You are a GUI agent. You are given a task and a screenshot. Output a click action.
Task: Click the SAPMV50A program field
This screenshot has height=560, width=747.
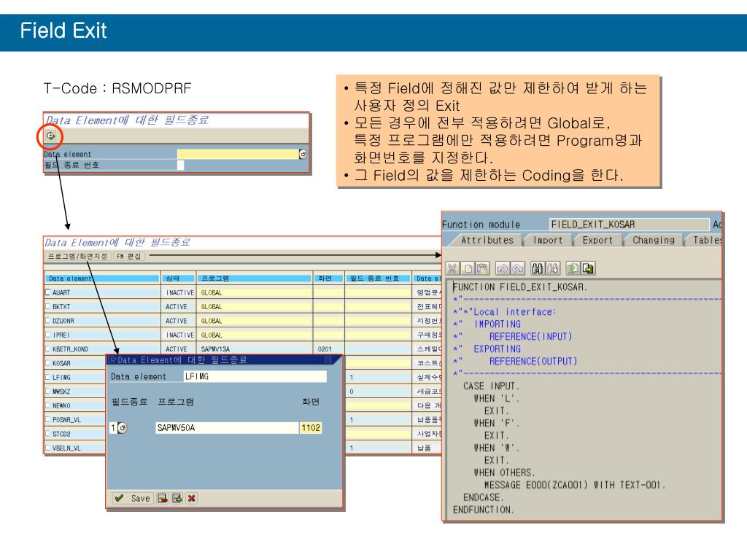[x=227, y=427]
